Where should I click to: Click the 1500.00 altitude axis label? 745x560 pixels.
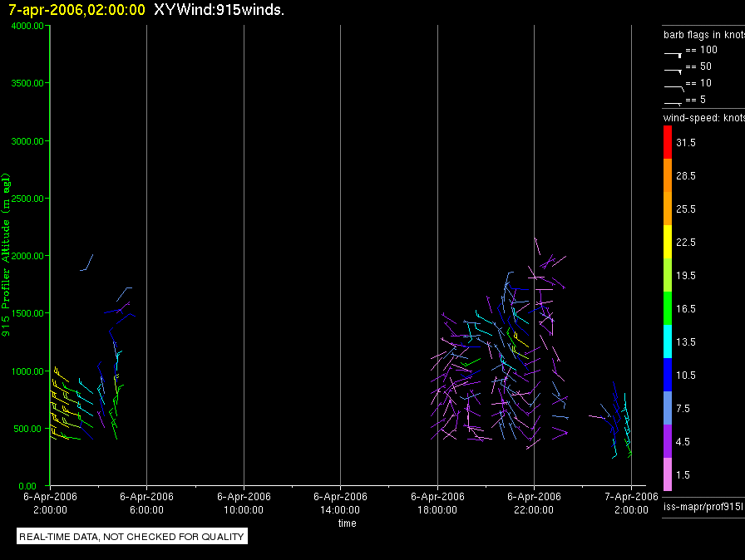click(x=27, y=313)
